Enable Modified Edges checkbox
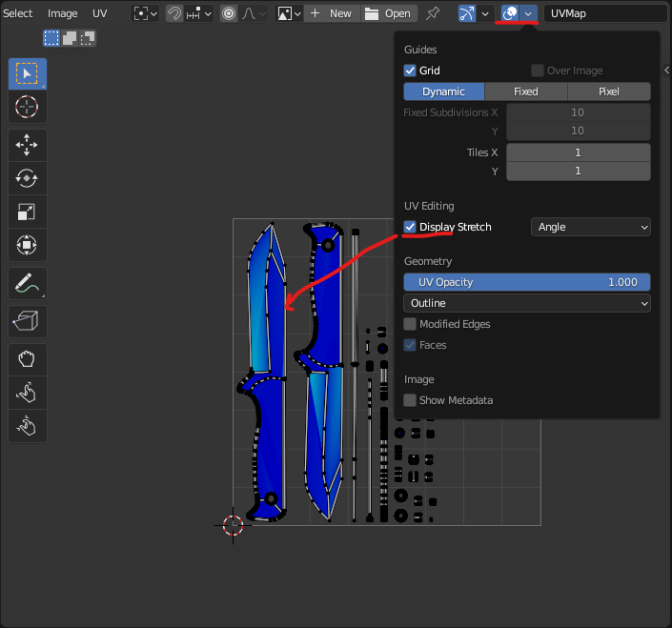 pos(410,324)
